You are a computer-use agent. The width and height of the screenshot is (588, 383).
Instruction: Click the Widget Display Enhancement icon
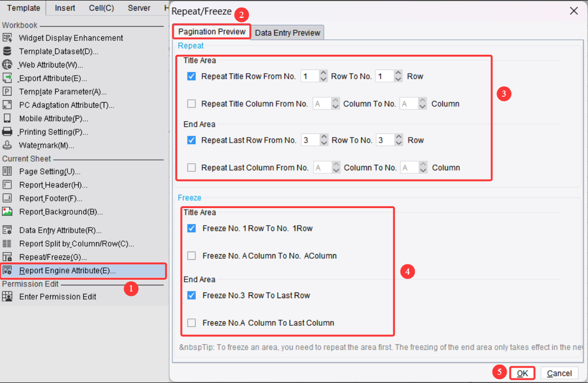7,37
